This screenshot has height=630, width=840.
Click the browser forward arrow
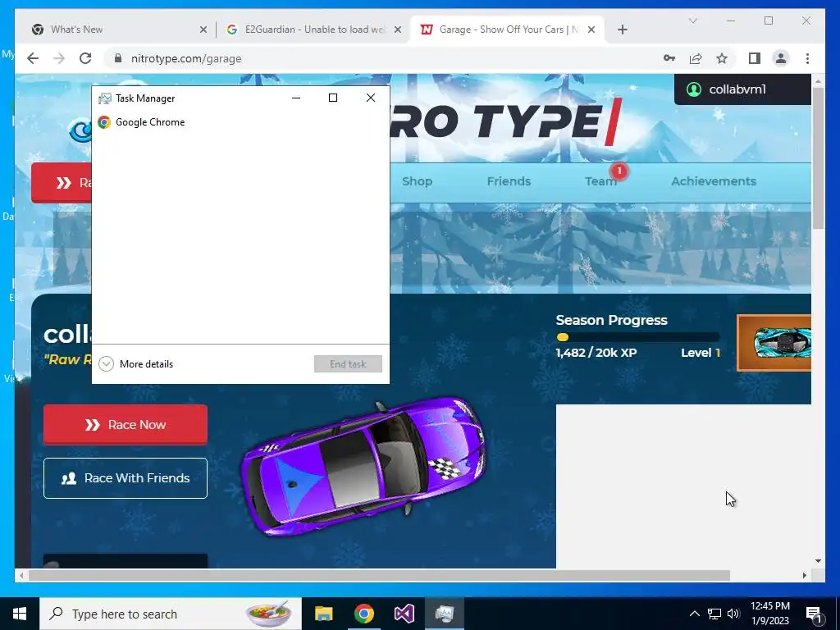click(x=59, y=58)
